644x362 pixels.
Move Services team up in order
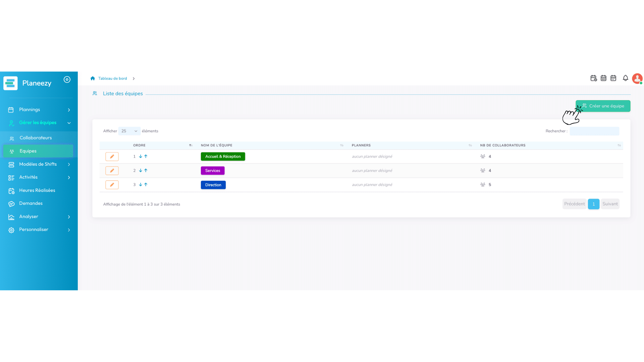click(146, 171)
